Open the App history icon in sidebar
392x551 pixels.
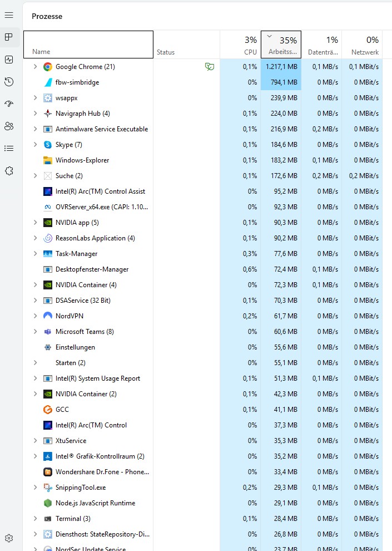coord(9,81)
